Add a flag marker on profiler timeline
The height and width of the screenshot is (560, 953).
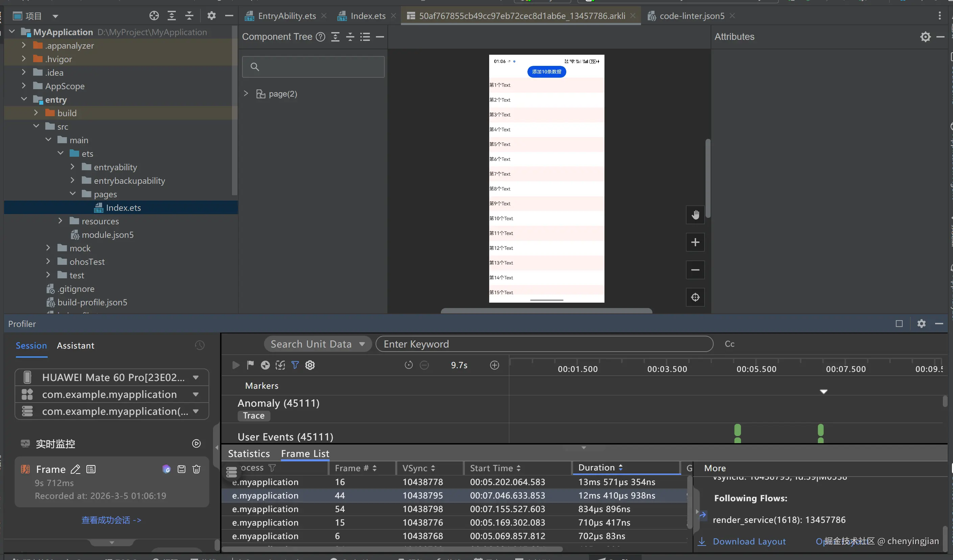pos(250,365)
